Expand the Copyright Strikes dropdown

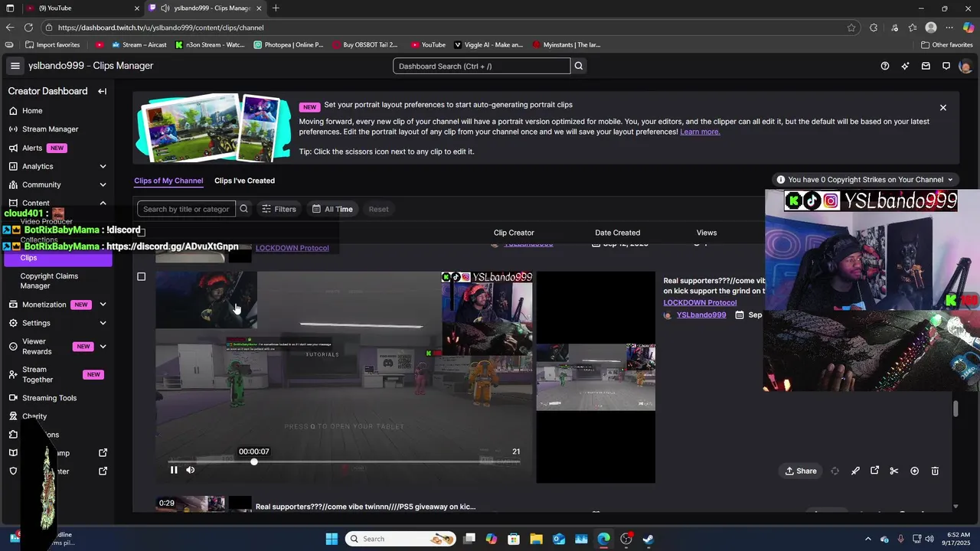pos(865,180)
